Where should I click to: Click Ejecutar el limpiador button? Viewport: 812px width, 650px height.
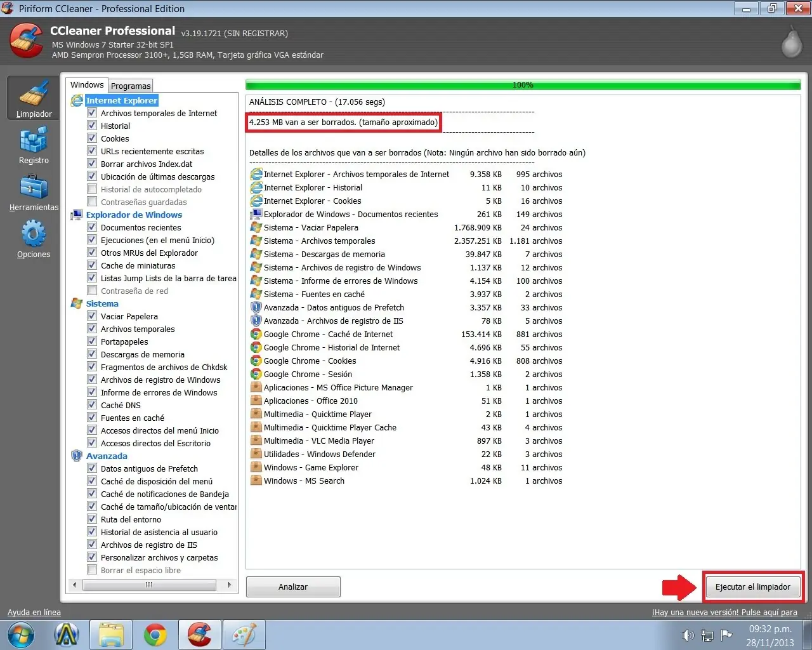tap(753, 587)
